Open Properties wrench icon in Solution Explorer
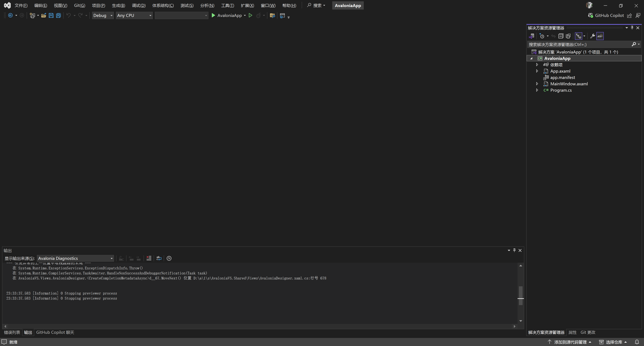Image resolution: width=644 pixels, height=346 pixels. click(592, 36)
